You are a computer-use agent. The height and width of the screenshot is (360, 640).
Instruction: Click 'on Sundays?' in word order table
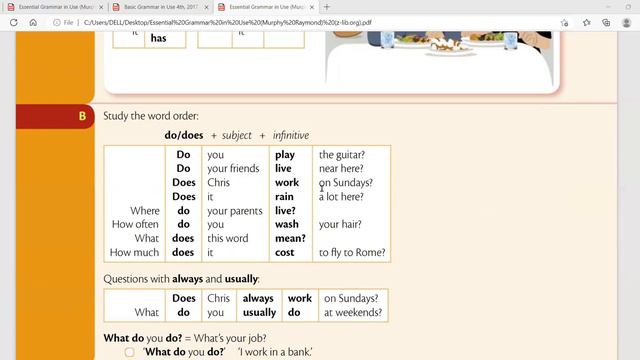346,182
